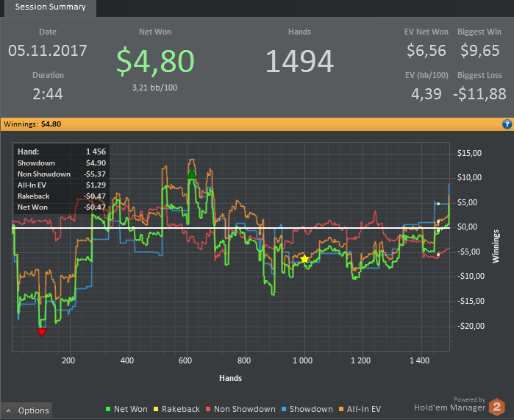Image resolution: width=514 pixels, height=420 pixels.
Task: Toggle the All-In EV legend entry
Action: 360,409
